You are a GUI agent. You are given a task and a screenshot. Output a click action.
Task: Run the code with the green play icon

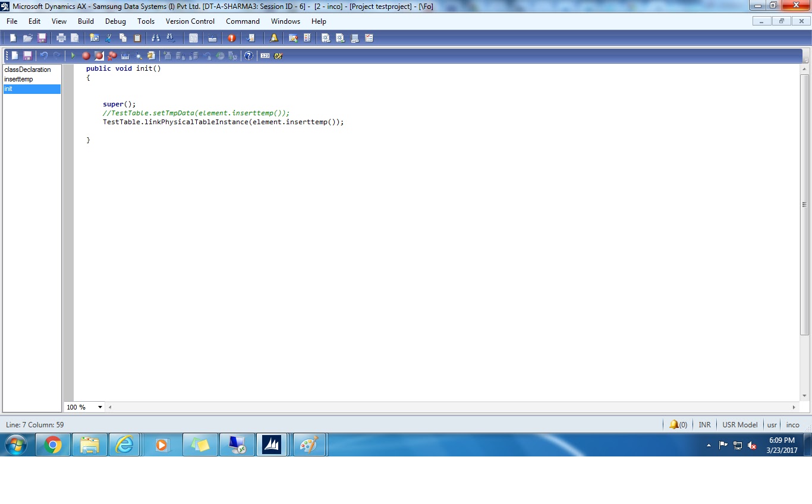click(73, 55)
